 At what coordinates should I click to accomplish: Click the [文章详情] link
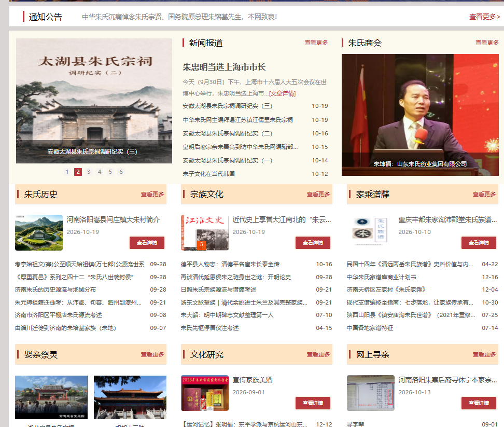282,93
